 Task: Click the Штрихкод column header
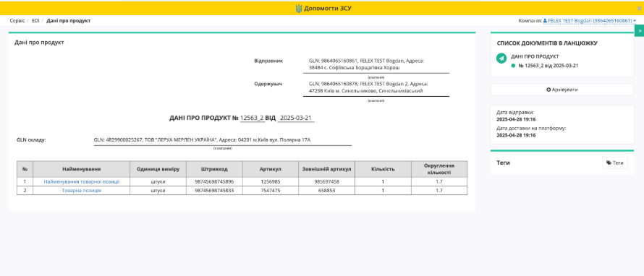(x=214, y=169)
